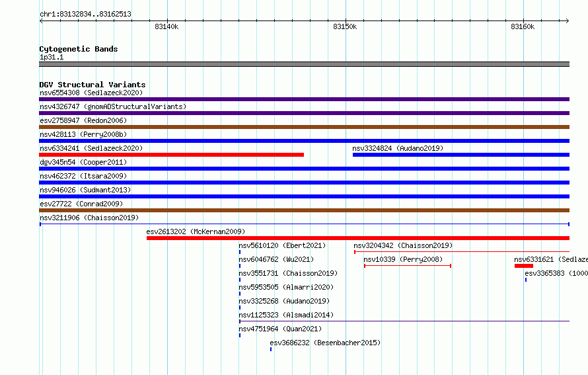The image size is (588, 375).
Task: Select the nsv5610120 (Ebert2021) blue tick
Action: coord(240,252)
